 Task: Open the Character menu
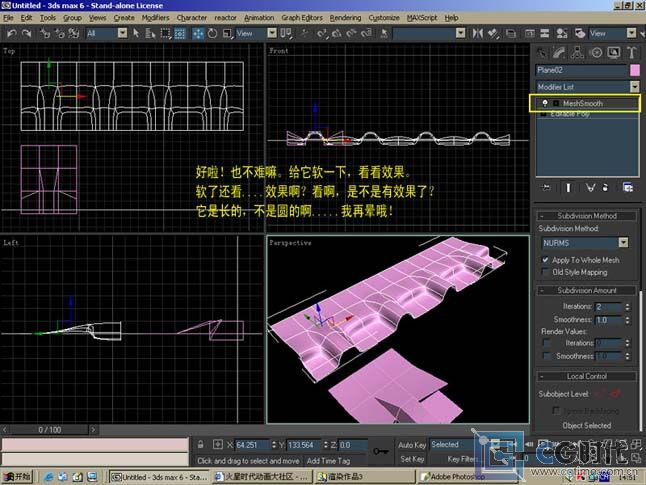(192, 18)
